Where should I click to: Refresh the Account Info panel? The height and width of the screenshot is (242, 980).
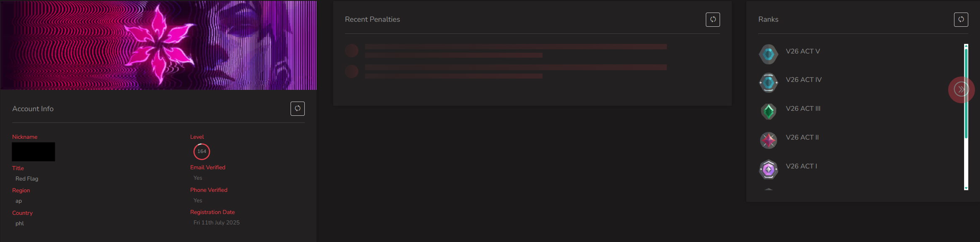(x=298, y=109)
